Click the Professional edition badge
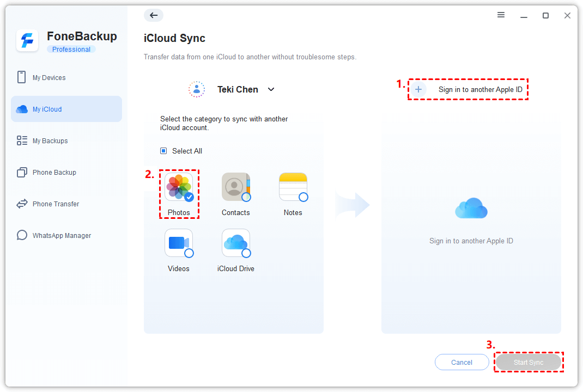583x392 pixels. click(71, 49)
